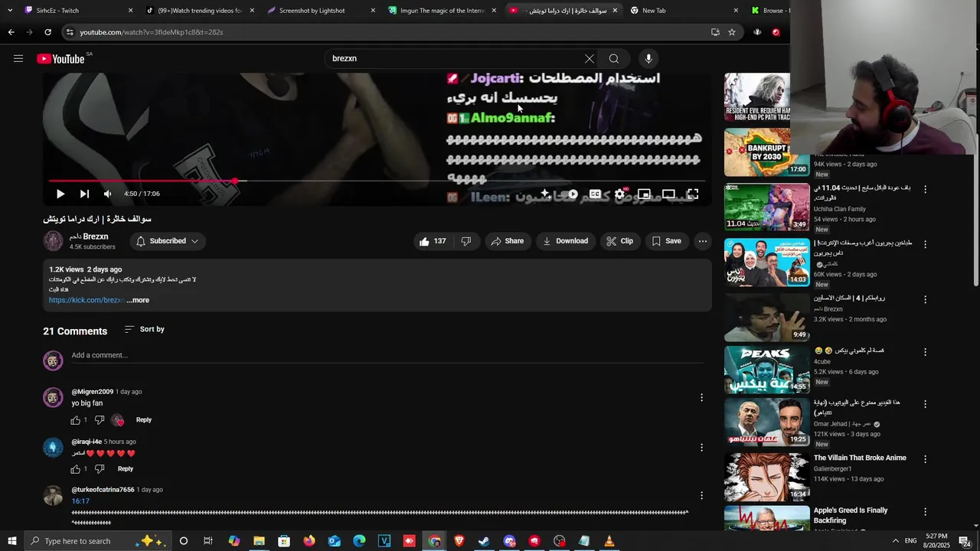Like the video showing 137 likes
Viewport: 980px width, 551px height.
433,241
